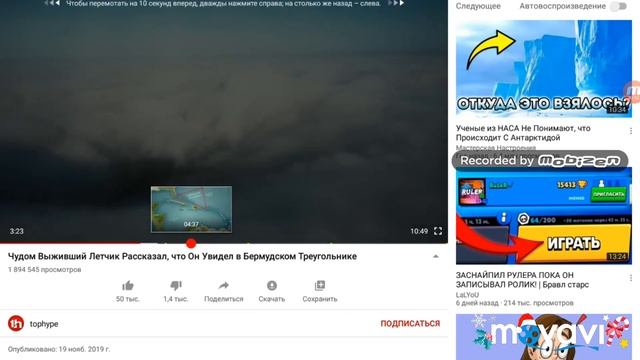Share the video via Поделиться arrow
This screenshot has height=360, width=640.
224,286
